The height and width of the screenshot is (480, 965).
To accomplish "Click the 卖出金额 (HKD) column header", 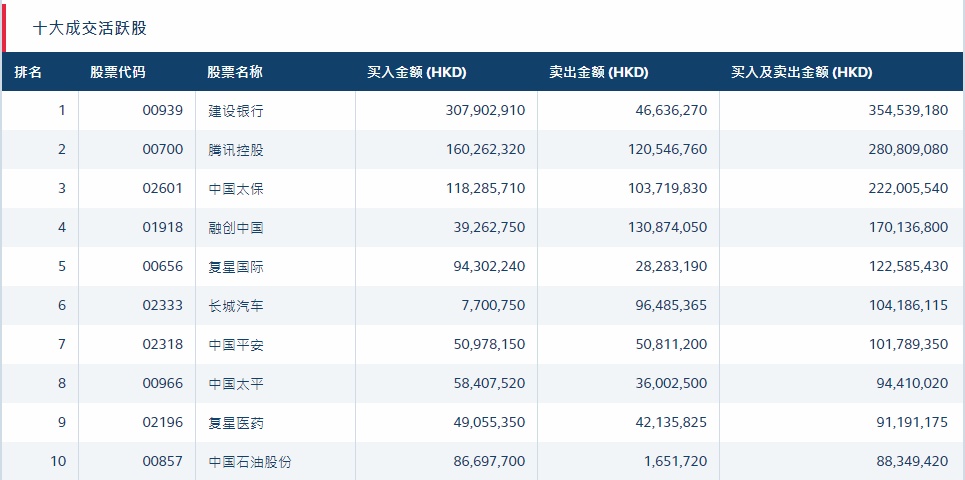I will pos(598,72).
